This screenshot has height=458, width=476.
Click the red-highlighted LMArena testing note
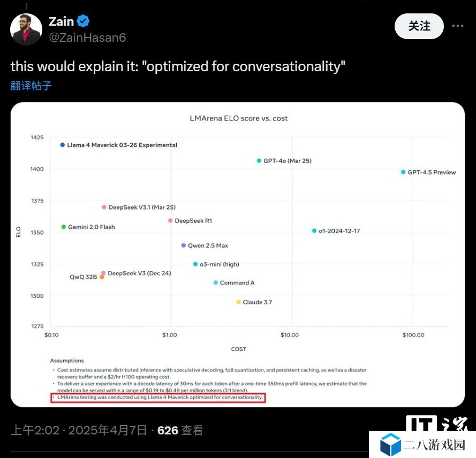pyautogui.click(x=158, y=398)
